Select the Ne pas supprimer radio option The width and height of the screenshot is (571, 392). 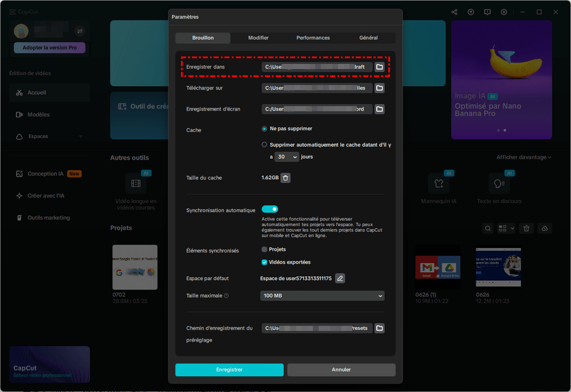click(x=264, y=129)
